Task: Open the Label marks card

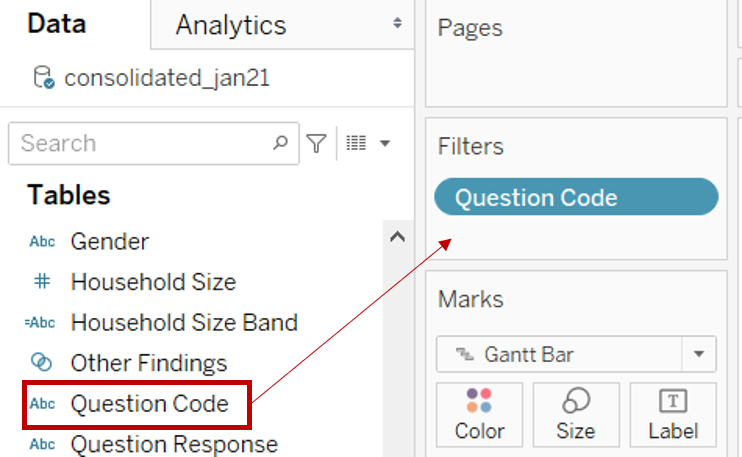Action: [673, 413]
